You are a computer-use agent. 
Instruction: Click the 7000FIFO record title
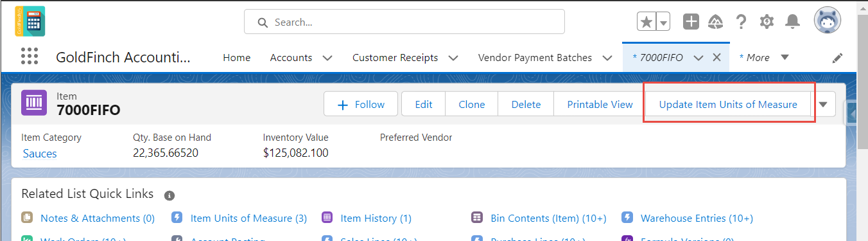point(89,110)
